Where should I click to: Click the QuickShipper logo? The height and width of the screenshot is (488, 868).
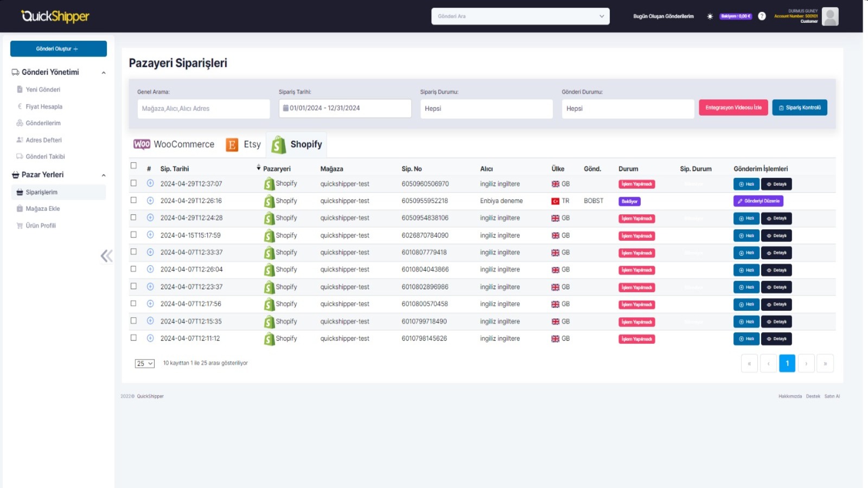[x=55, y=16]
